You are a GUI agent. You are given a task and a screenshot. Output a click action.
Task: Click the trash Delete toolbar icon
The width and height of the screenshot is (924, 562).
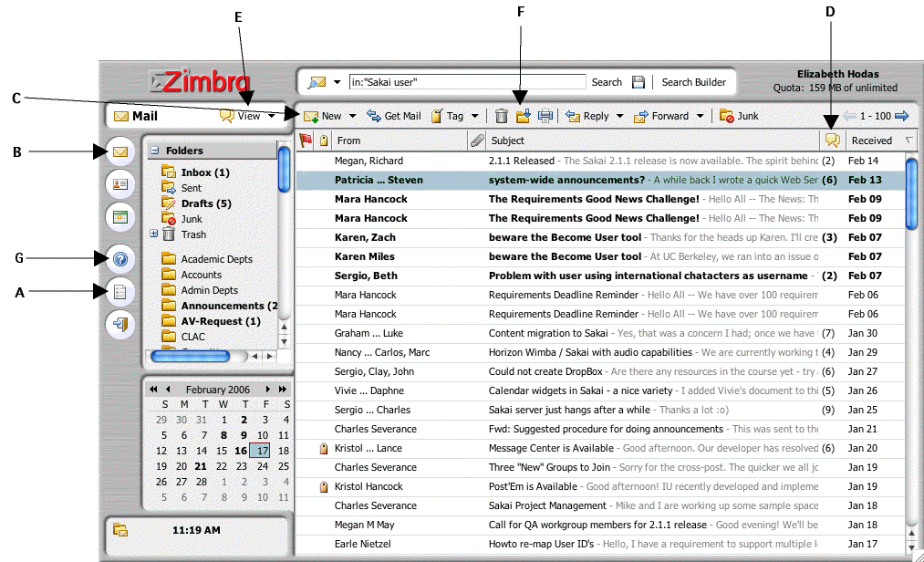pos(501,116)
